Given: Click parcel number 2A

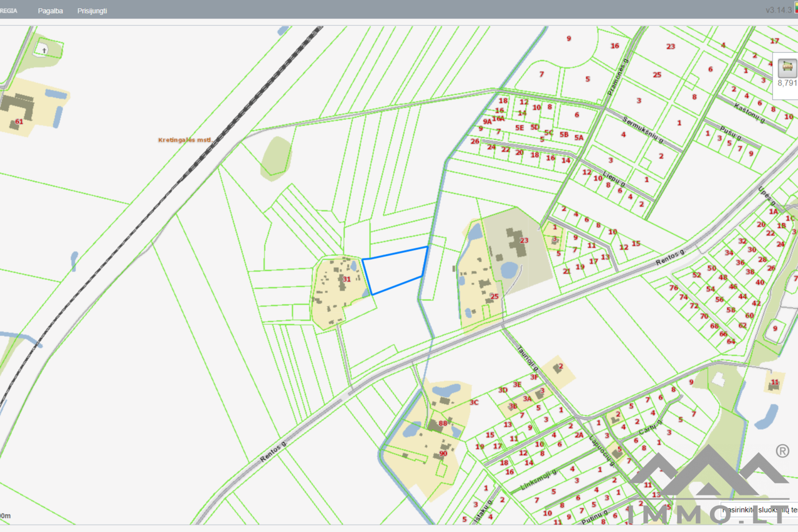Looking at the screenshot, I should (579, 435).
